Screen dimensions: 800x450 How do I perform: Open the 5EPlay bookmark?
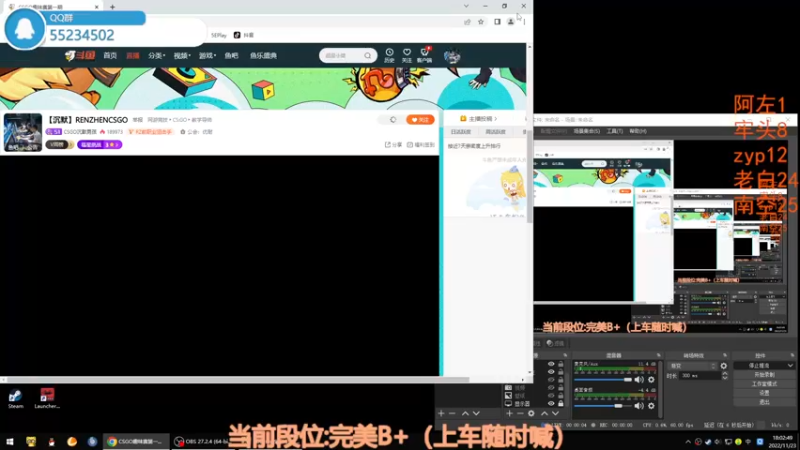click(218, 35)
